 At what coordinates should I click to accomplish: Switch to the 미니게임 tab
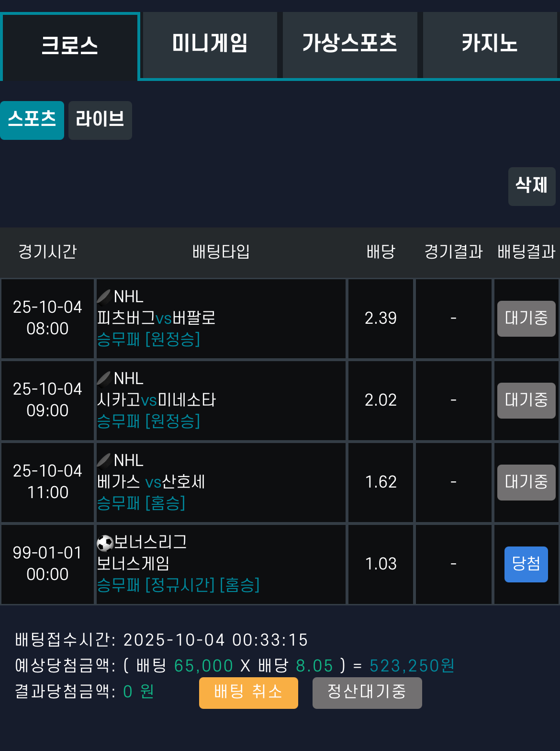tap(209, 44)
